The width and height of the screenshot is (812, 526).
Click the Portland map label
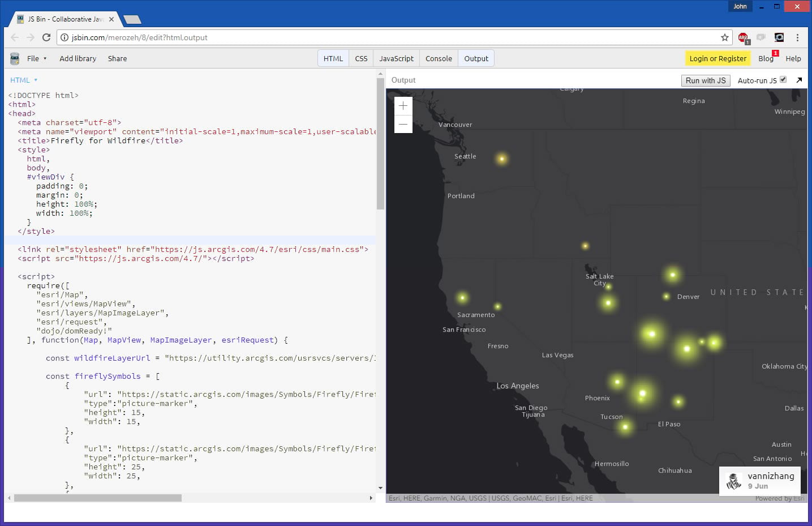[461, 196]
